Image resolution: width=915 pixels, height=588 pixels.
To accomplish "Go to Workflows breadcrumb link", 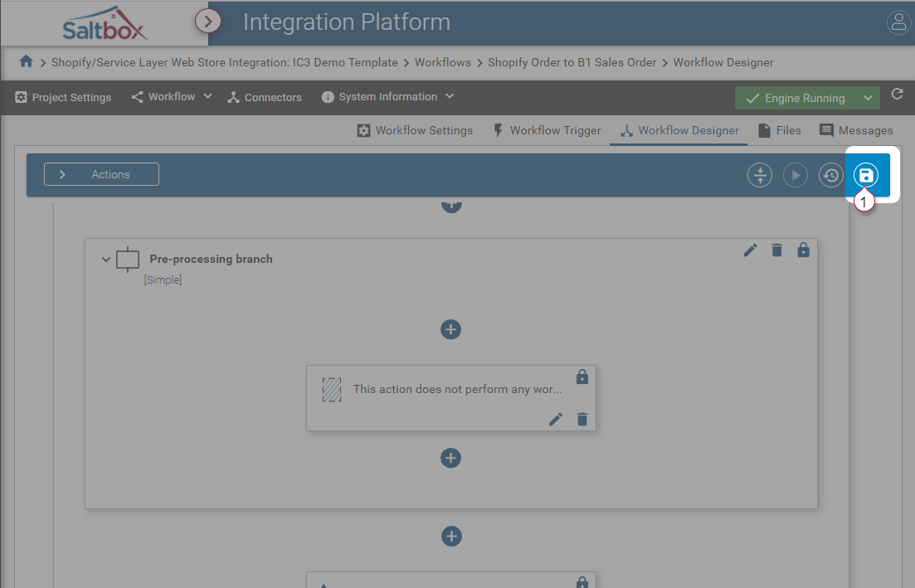I will pyautogui.click(x=443, y=62).
